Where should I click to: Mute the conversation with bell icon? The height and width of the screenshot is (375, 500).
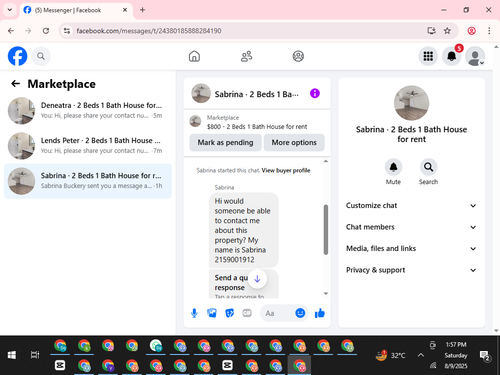point(393,167)
